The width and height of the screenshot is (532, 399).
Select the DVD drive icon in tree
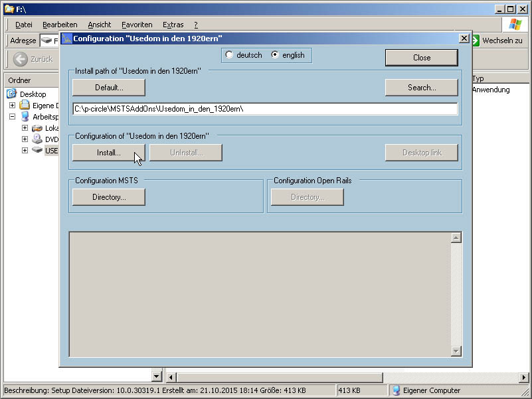click(x=37, y=139)
